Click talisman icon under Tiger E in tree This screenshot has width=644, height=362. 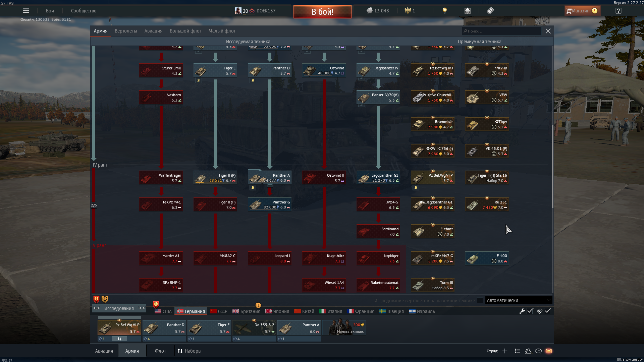coord(199,80)
